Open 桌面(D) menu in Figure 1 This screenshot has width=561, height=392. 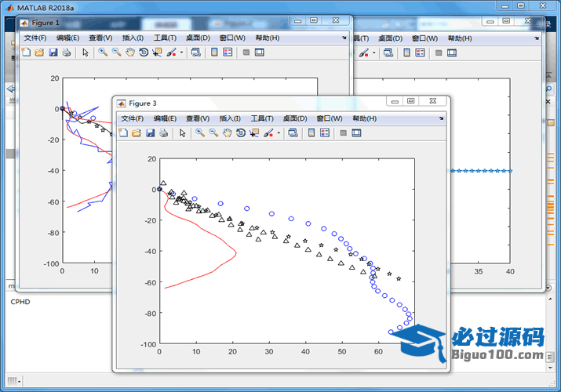coord(198,38)
